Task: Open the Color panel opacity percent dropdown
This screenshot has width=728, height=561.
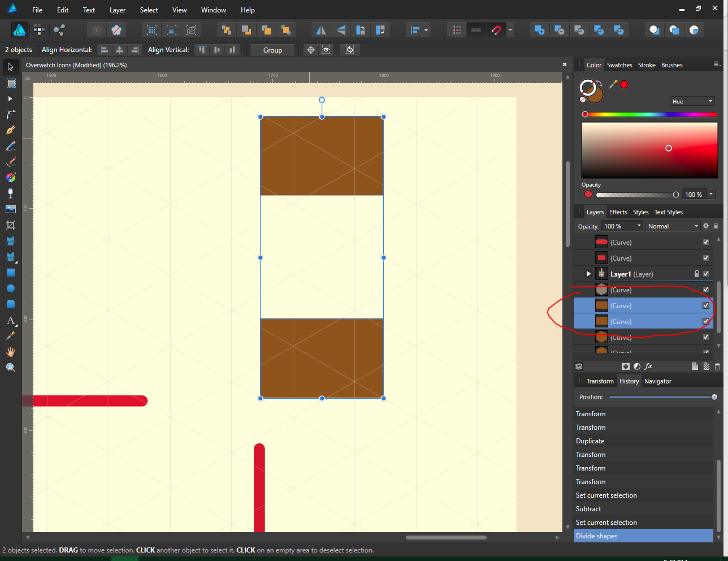Action: pyautogui.click(x=711, y=194)
